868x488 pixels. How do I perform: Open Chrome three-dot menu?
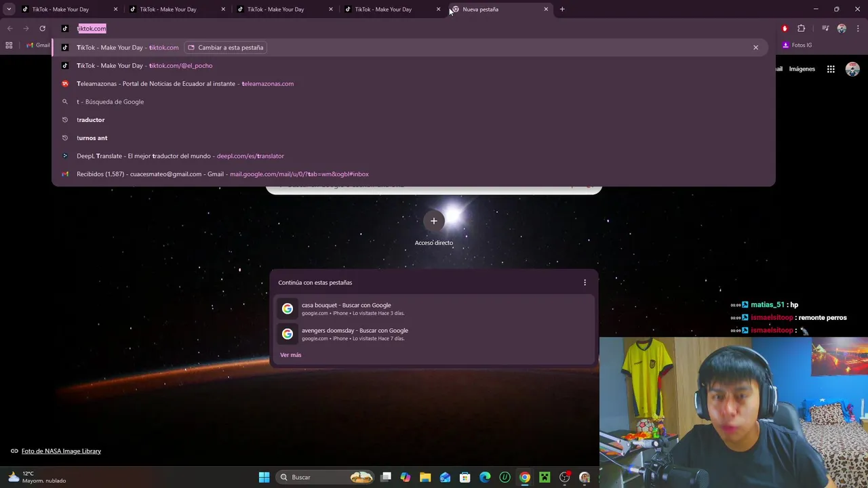858,28
